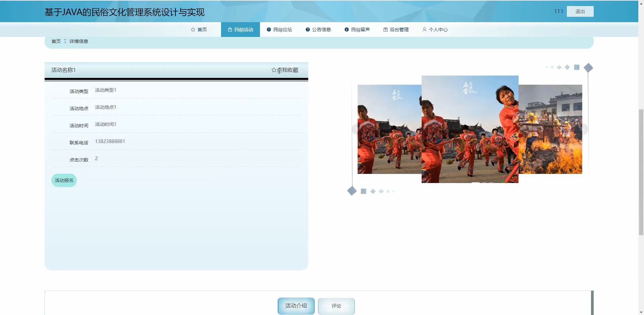
Task: Go to the 民俗论坛 forum page
Action: (x=279, y=30)
